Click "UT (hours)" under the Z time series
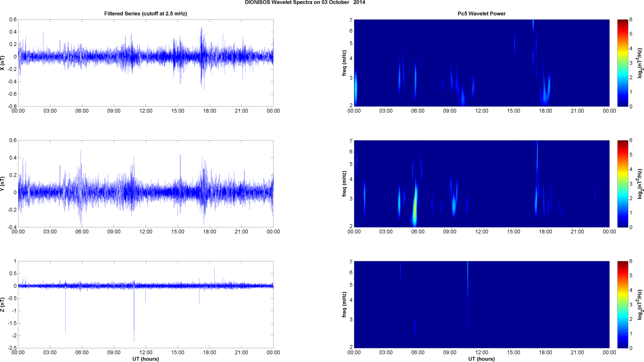The image size is (644, 362). [146, 359]
